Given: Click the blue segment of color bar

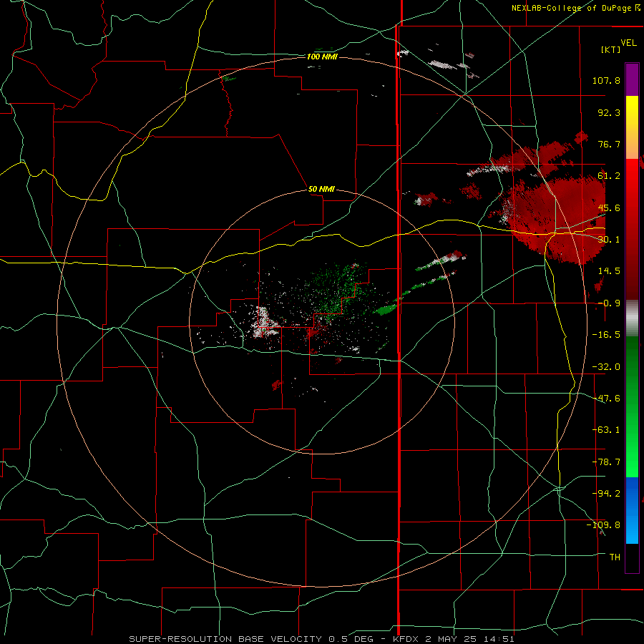Looking at the screenshot, I should (x=632, y=510).
